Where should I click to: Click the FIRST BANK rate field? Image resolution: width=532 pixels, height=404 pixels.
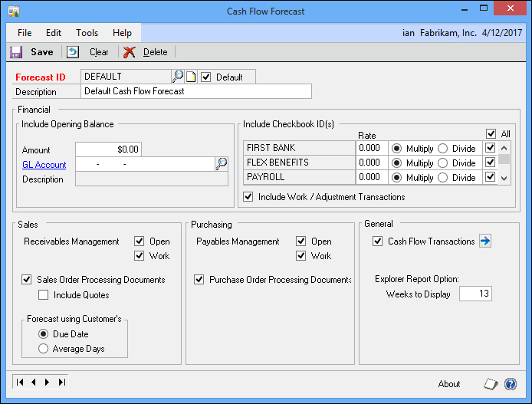(372, 148)
